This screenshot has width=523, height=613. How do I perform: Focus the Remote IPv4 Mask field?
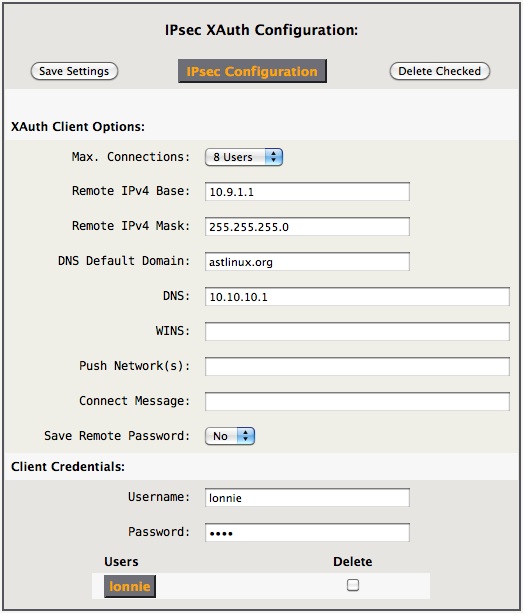[307, 227]
